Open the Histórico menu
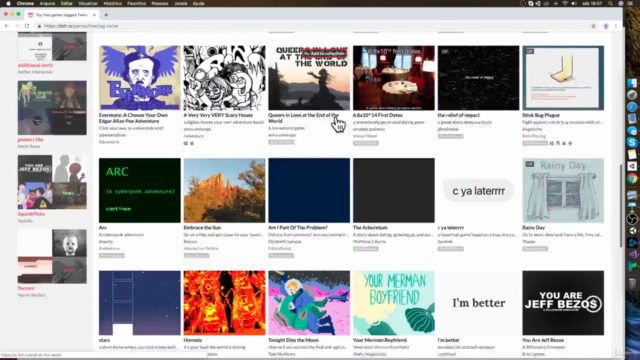This screenshot has height=360, width=640. pos(113,3)
